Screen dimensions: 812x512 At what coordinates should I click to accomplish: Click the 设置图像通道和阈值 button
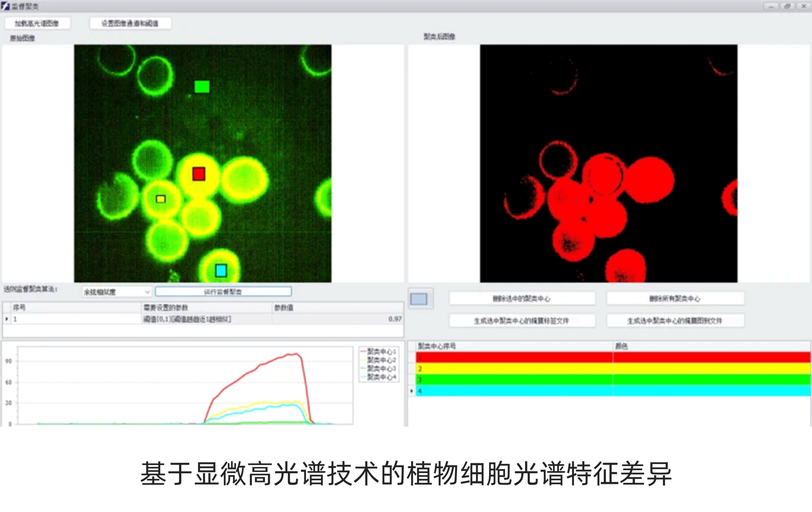coord(130,23)
